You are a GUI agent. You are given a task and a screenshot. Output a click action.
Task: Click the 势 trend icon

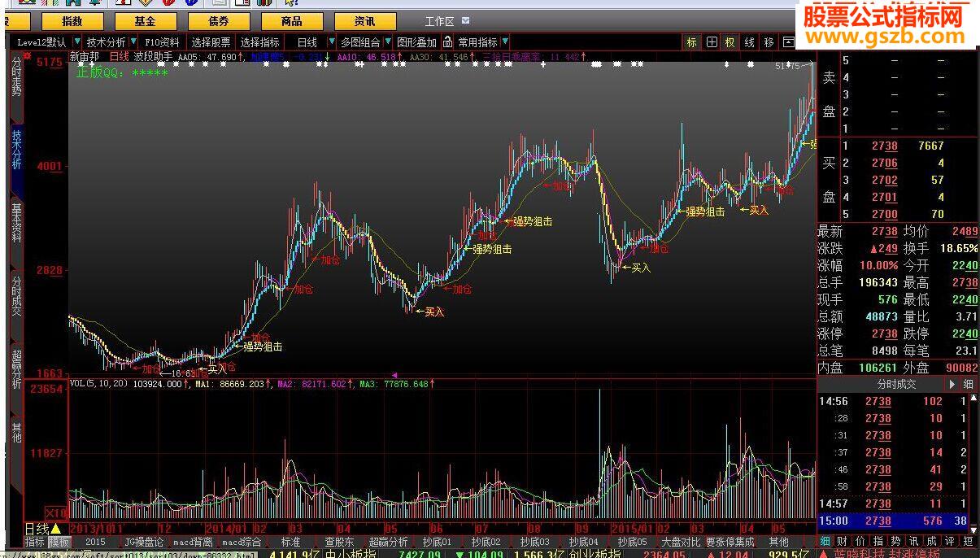[895, 541]
